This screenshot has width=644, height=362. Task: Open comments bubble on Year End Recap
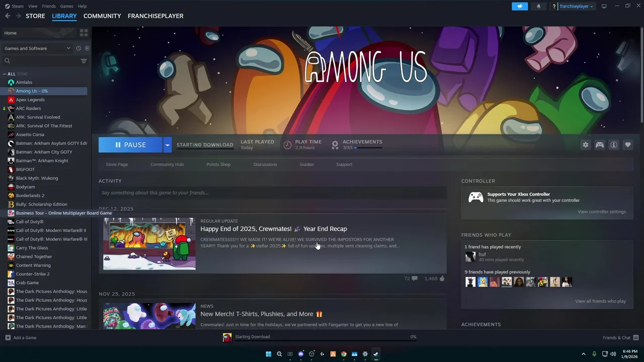pyautogui.click(x=415, y=279)
